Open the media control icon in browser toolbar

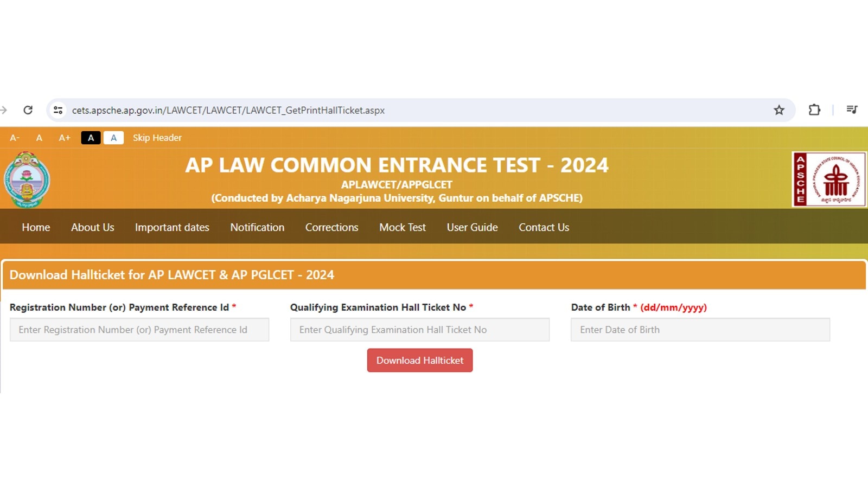point(852,110)
